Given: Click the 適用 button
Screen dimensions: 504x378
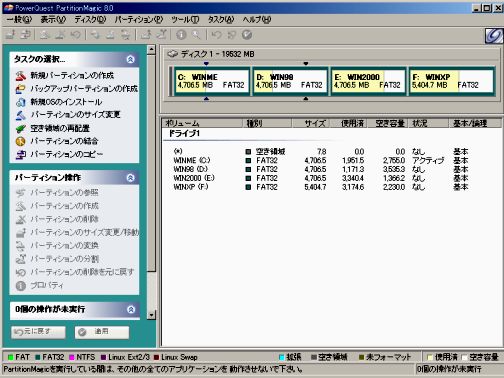Looking at the screenshot, I should [x=102, y=332].
